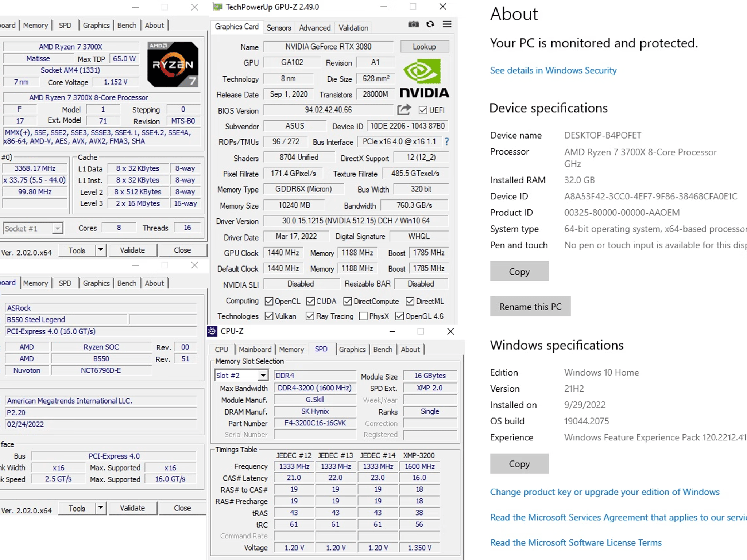Click the GPU Name field value
The width and height of the screenshot is (747, 560).
pos(328,47)
